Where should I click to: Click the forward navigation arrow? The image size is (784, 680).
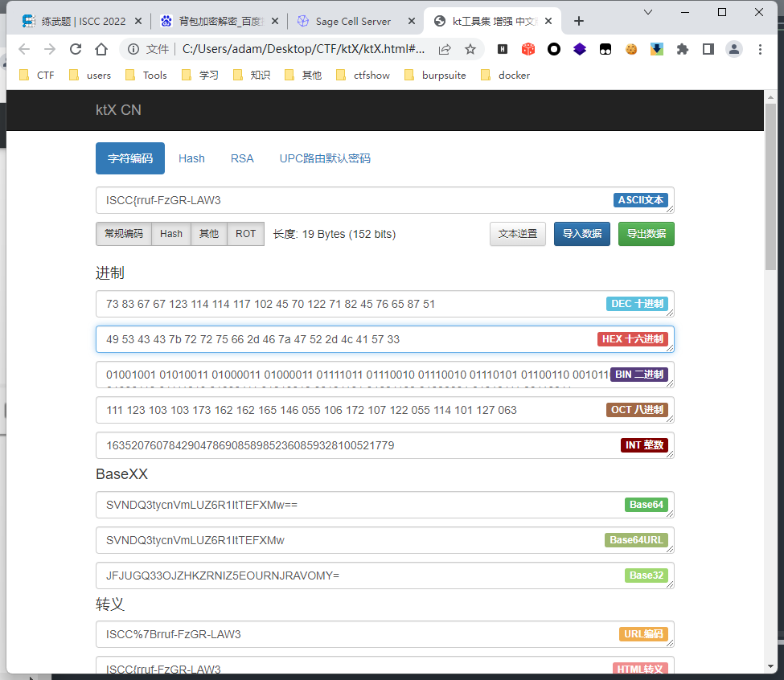[x=50, y=49]
